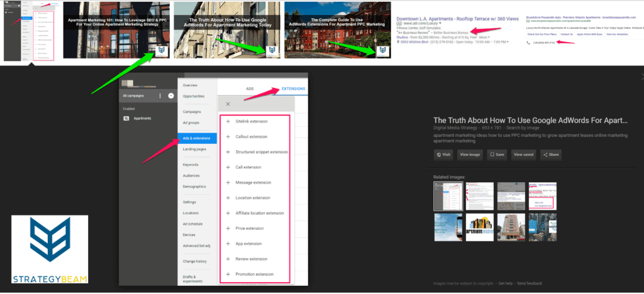Open Demographics in the side menu
644x294 pixels.
click(194, 187)
